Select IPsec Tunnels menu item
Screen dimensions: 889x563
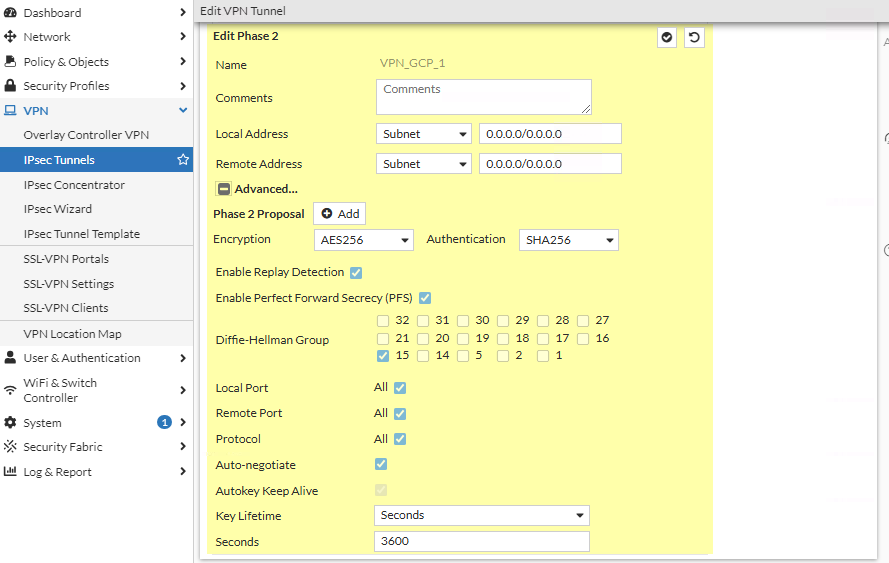96,160
